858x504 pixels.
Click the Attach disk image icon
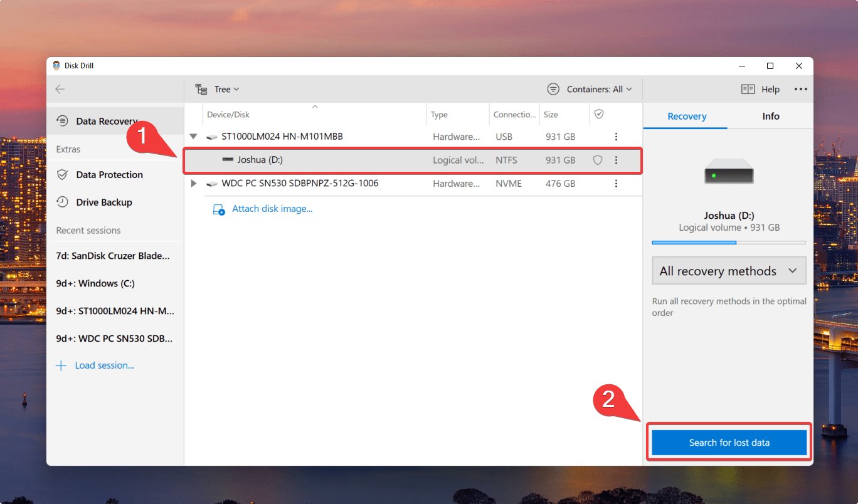pyautogui.click(x=219, y=209)
